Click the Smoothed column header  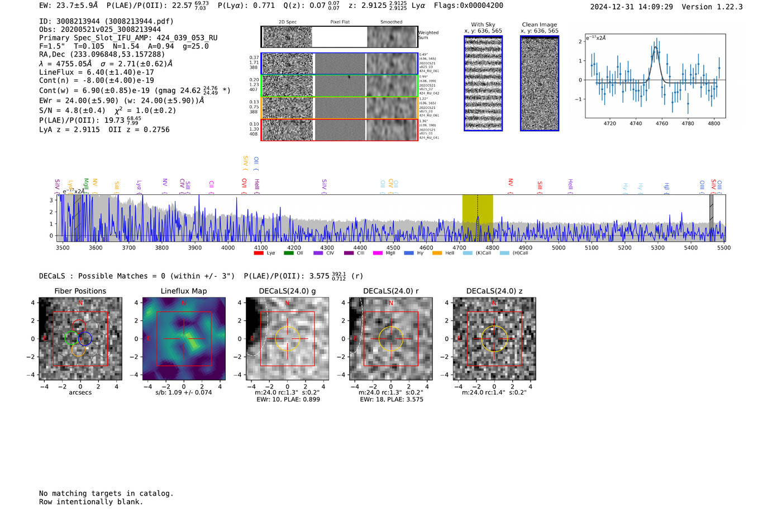pyautogui.click(x=391, y=22)
